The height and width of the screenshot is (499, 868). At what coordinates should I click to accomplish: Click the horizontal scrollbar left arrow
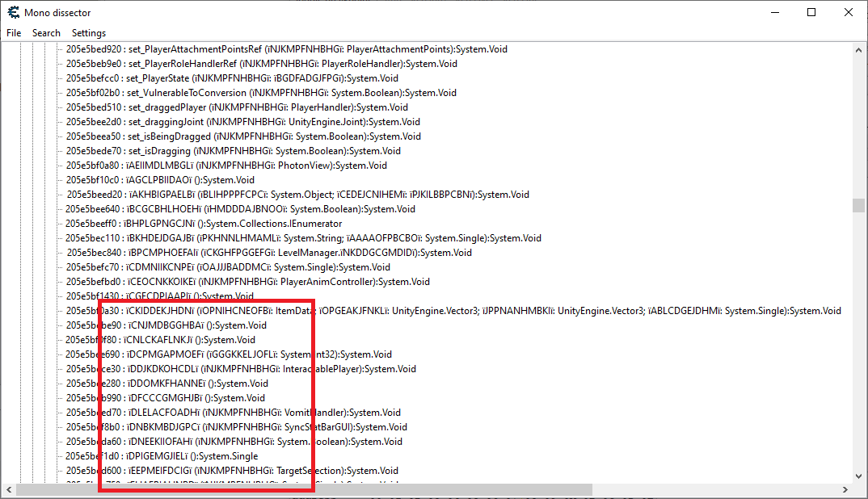click(9, 489)
